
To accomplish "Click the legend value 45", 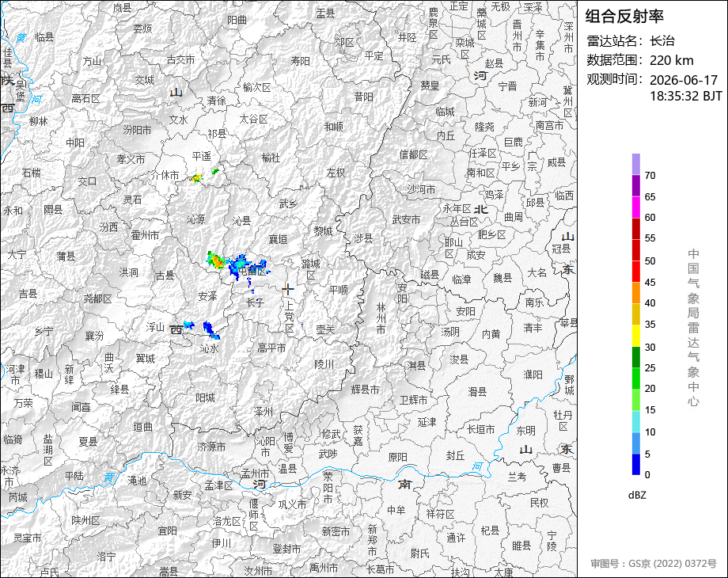I will pos(650,283).
